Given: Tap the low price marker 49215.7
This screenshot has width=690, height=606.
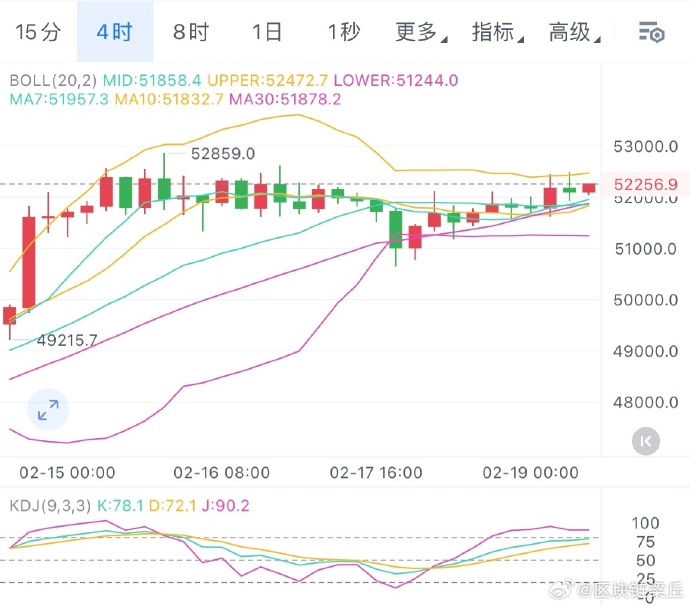Looking at the screenshot, I should pos(67,340).
